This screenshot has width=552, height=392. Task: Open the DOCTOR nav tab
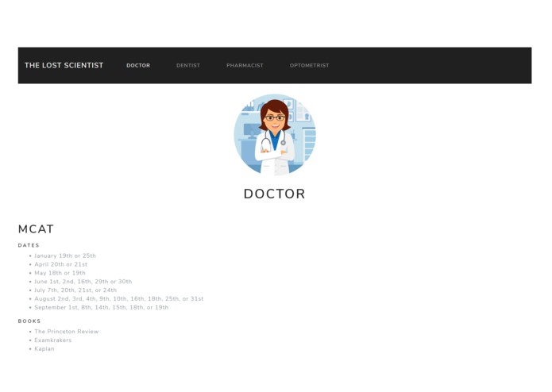[x=138, y=65]
